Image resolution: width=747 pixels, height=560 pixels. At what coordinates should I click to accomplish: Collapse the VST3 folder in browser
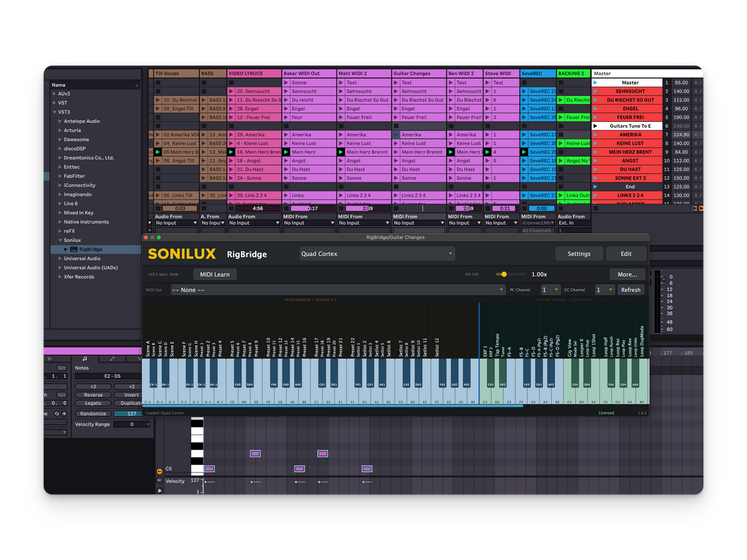click(x=54, y=112)
